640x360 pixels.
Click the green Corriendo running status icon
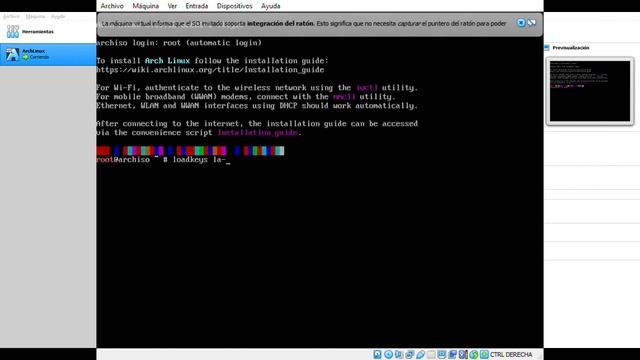coord(25,57)
